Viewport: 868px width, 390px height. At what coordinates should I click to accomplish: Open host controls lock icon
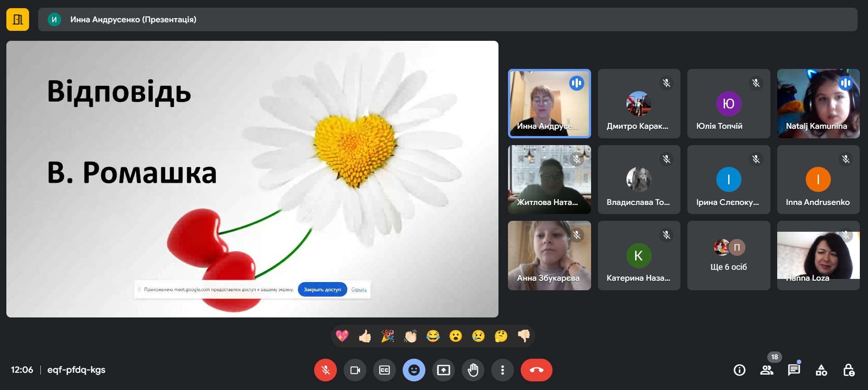(x=848, y=370)
